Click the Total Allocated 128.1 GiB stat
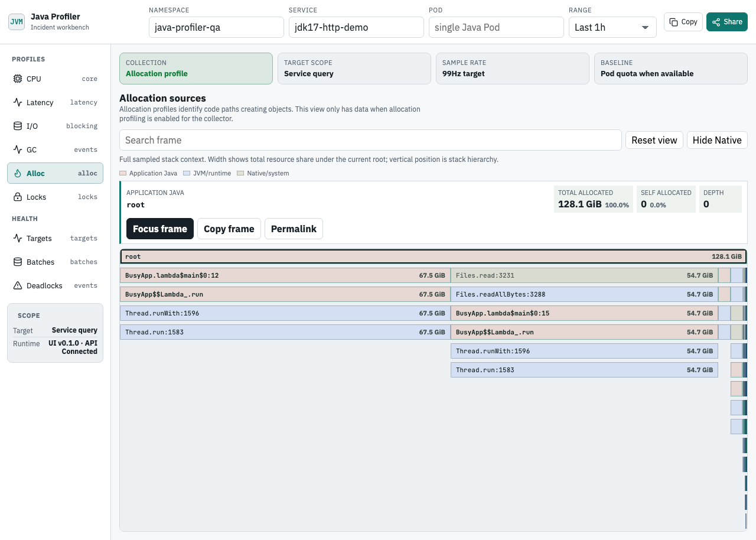756x540 pixels. click(594, 199)
